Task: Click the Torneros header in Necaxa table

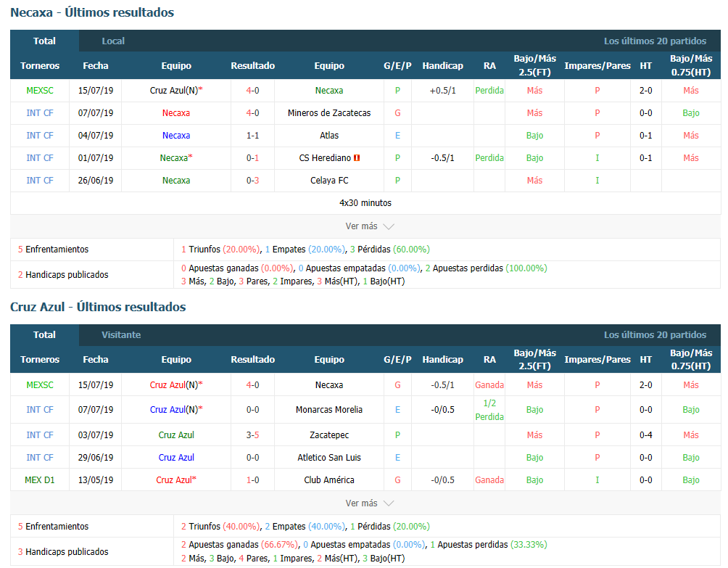Action: pyautogui.click(x=40, y=65)
